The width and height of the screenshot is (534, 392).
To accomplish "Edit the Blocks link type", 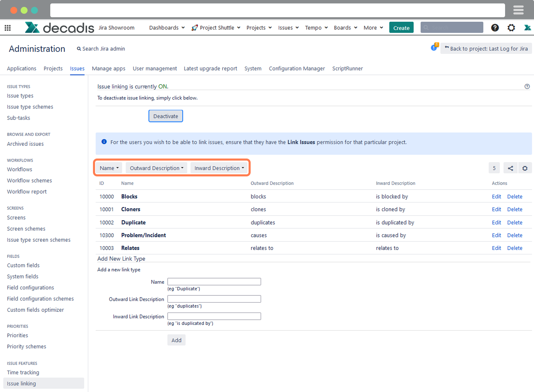I will point(496,197).
